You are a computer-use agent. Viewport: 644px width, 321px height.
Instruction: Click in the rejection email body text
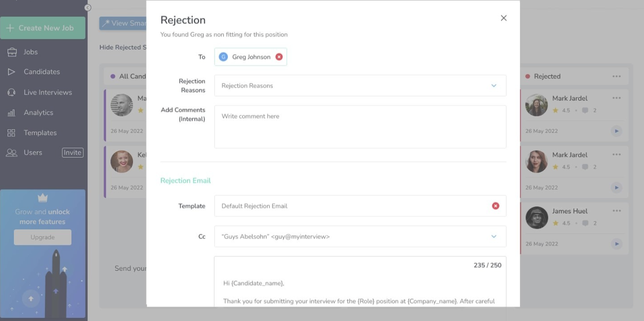click(360, 292)
